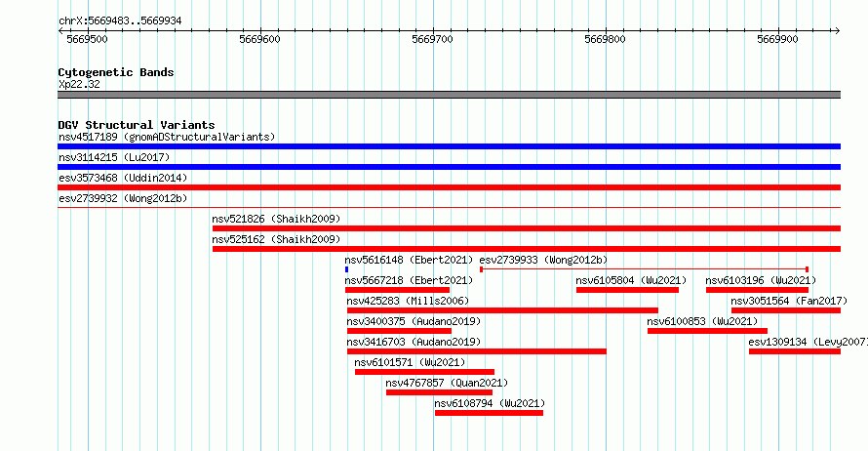868x451 pixels.
Task: Select the blue nsv4517189 variant bar
Action: 449,146
